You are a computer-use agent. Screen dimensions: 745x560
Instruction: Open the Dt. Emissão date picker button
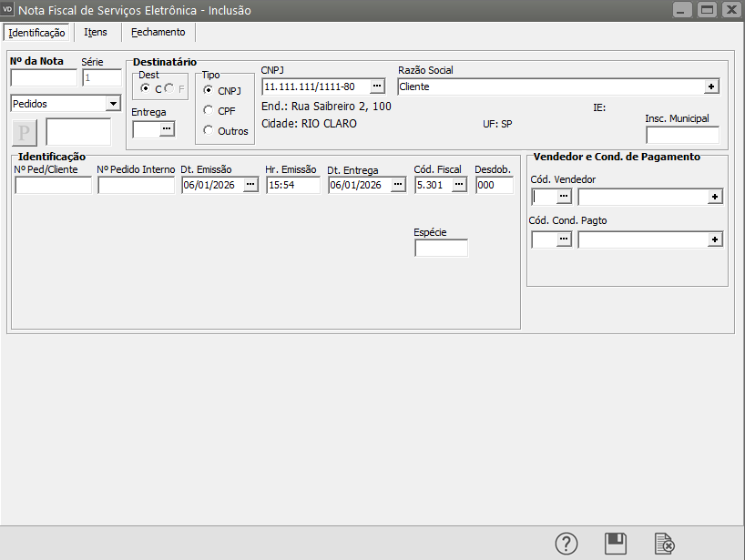(250, 185)
